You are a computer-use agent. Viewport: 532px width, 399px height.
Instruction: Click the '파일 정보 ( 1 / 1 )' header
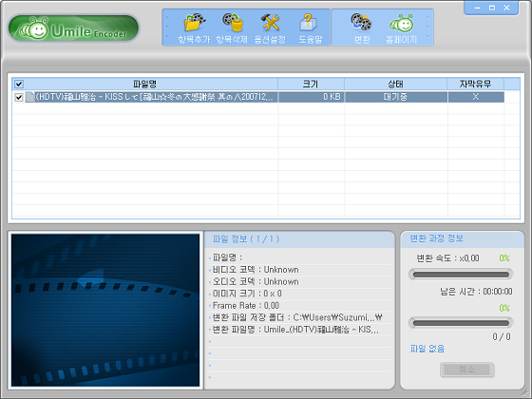(x=246, y=239)
